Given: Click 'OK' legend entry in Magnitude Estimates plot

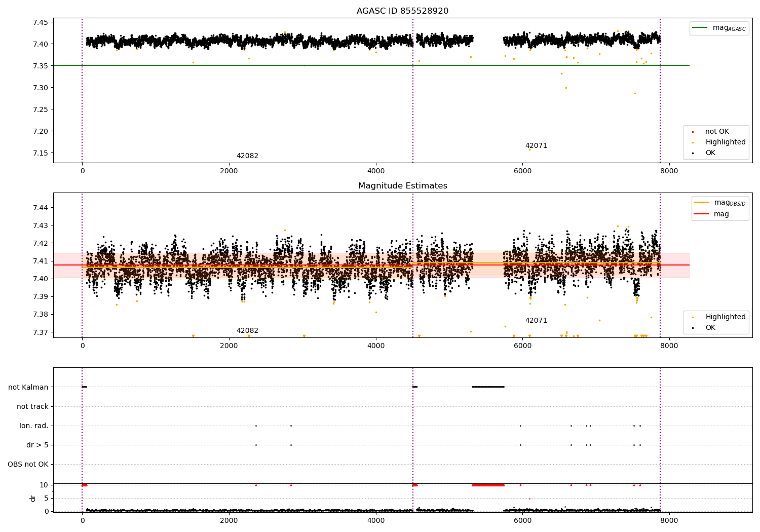Looking at the screenshot, I should pyautogui.click(x=710, y=328).
